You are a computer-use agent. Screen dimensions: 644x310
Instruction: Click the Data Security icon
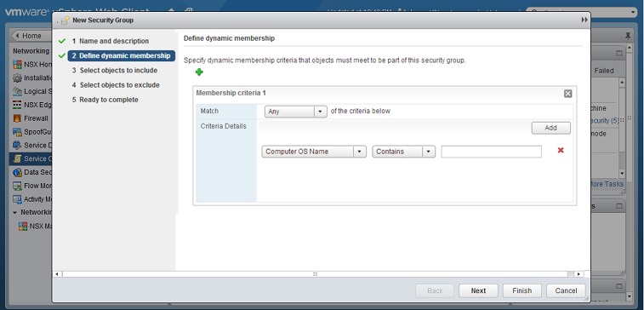[x=17, y=172]
